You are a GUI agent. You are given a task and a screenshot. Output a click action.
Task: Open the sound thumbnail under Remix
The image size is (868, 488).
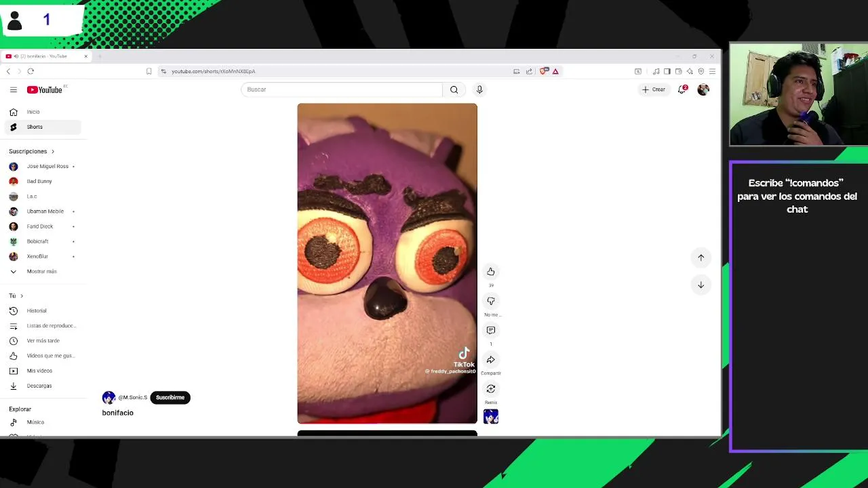tap(491, 416)
